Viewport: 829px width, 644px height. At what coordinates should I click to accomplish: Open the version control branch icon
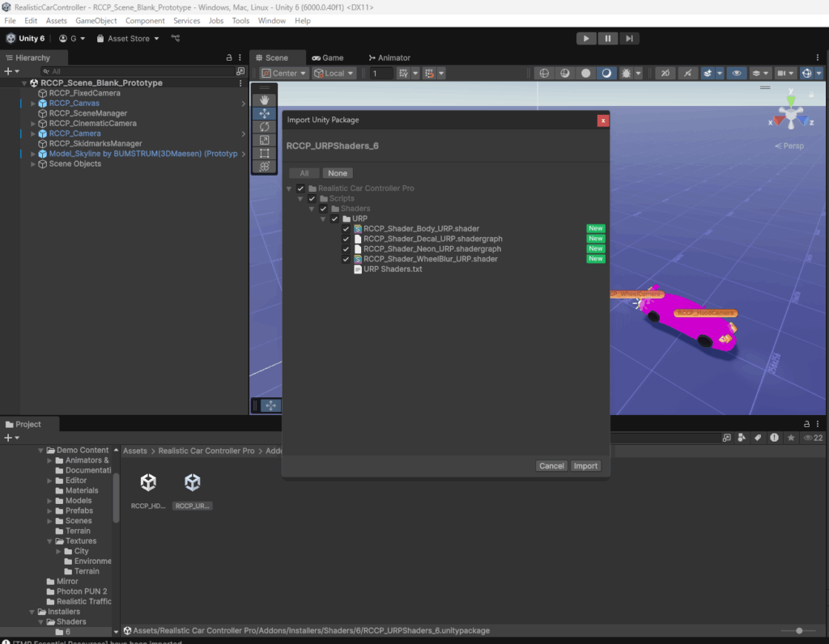176,39
